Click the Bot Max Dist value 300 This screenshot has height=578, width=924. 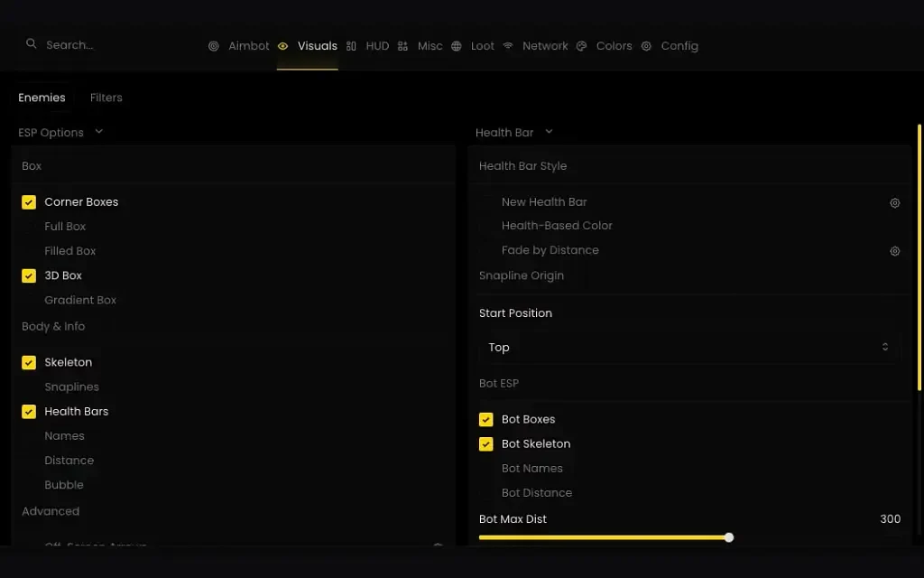(890, 519)
